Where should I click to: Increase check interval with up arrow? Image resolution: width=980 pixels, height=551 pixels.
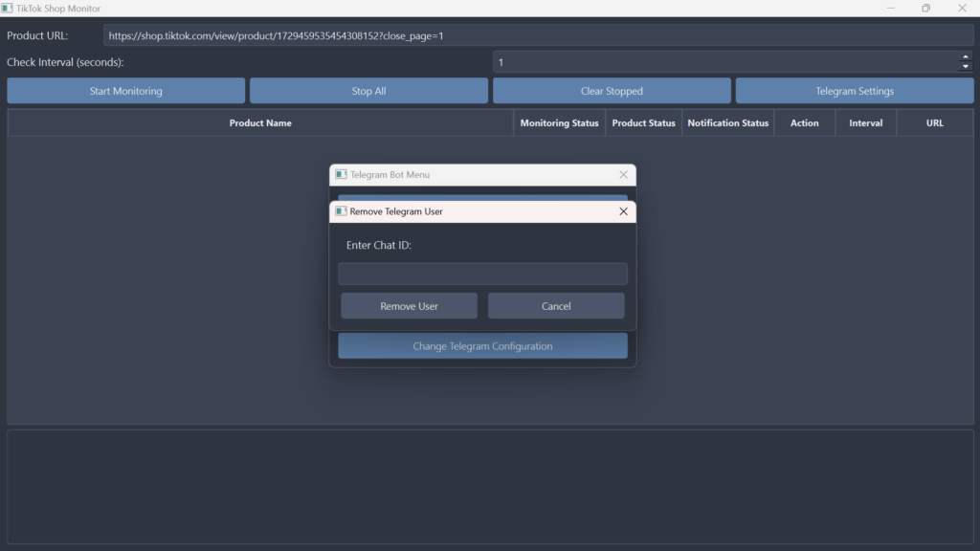click(966, 56)
